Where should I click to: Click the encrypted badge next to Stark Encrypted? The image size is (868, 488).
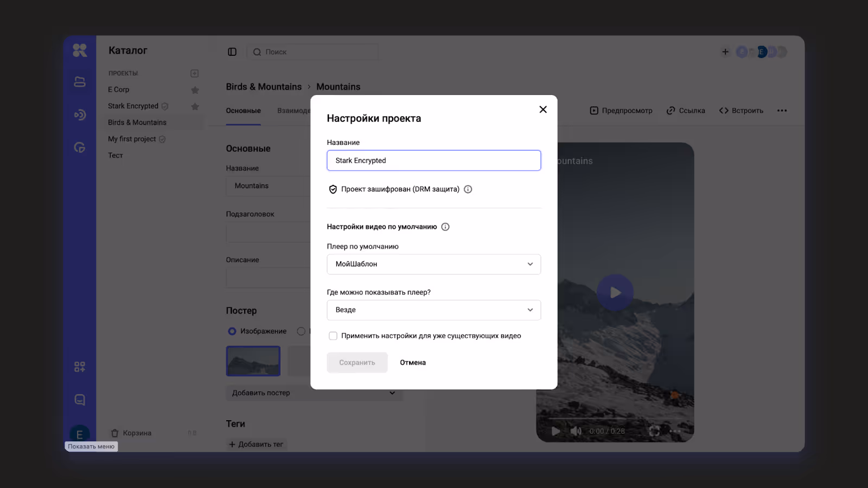165,106
